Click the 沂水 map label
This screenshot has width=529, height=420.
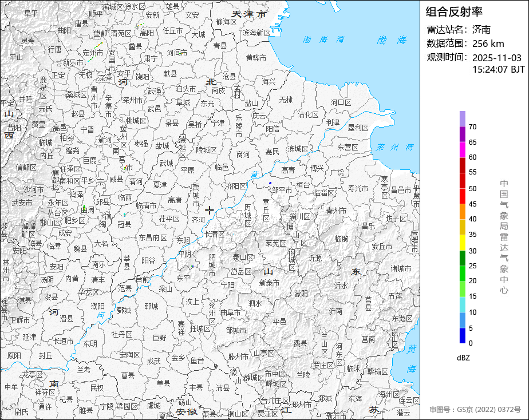point(341,286)
